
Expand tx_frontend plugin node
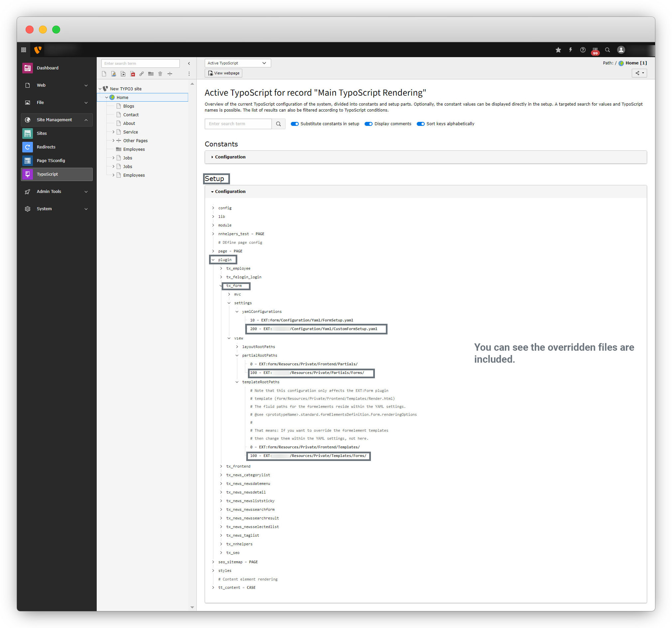[x=221, y=466]
